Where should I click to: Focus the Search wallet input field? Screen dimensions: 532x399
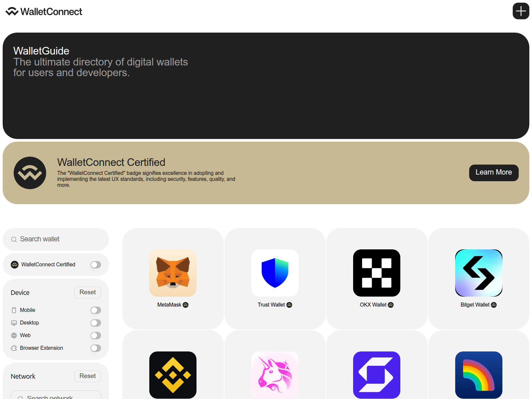click(x=56, y=239)
